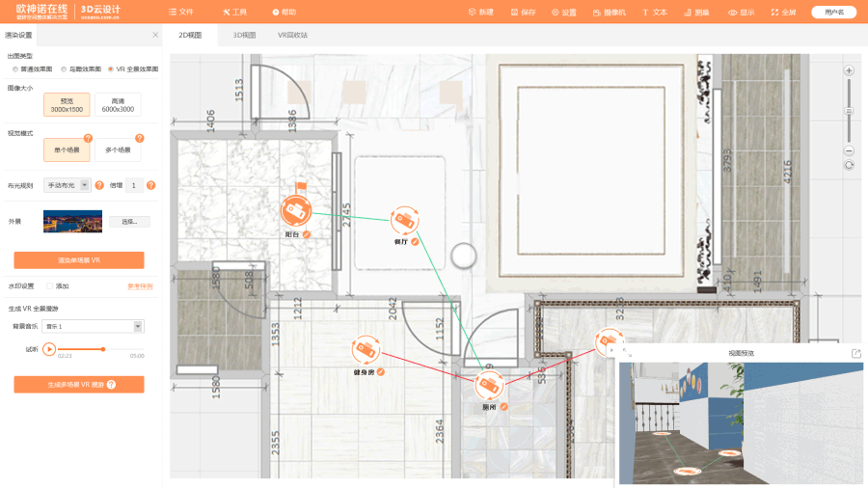Zoom in with the plus button

[849, 70]
